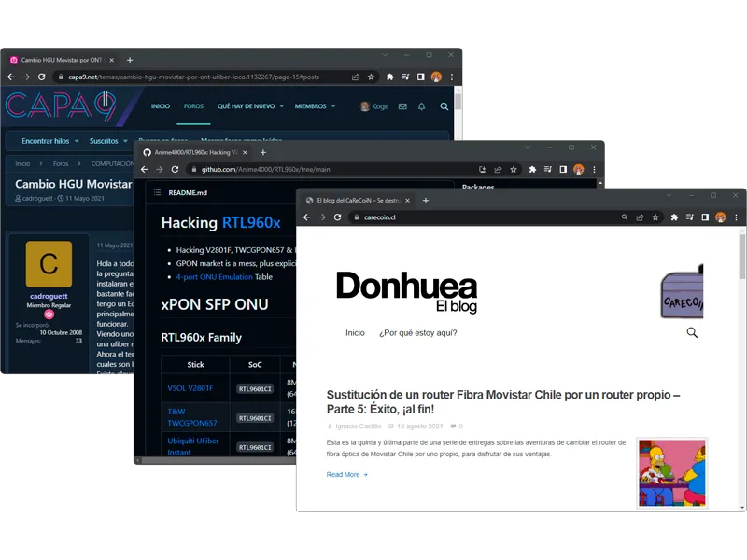
Task: Open Inicio in the Donhuea blog menu
Action: point(355,333)
